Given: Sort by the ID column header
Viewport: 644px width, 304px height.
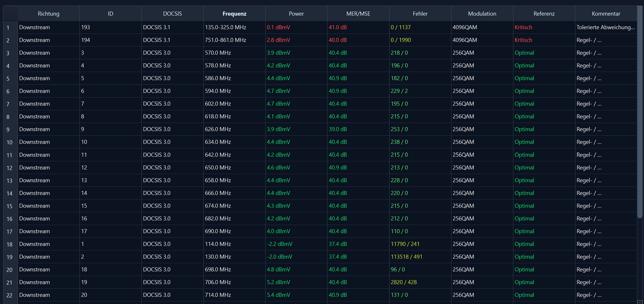Looking at the screenshot, I should tap(110, 14).
